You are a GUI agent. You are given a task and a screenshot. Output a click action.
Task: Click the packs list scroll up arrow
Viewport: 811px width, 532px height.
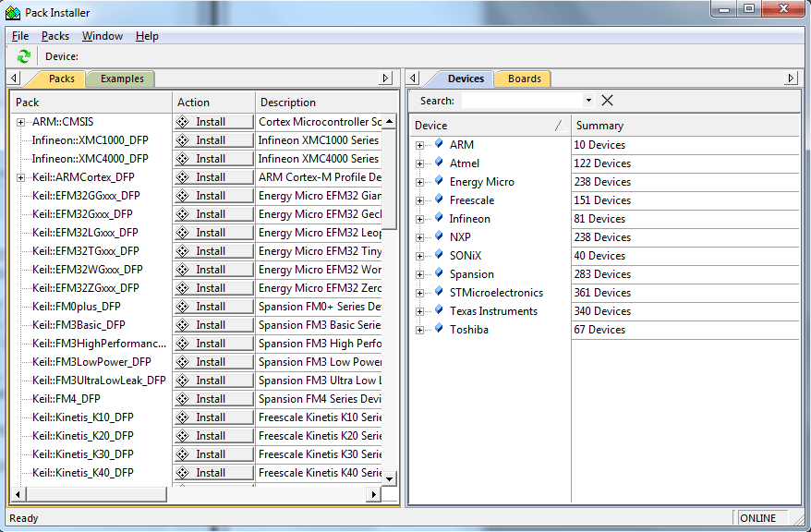tap(390, 122)
